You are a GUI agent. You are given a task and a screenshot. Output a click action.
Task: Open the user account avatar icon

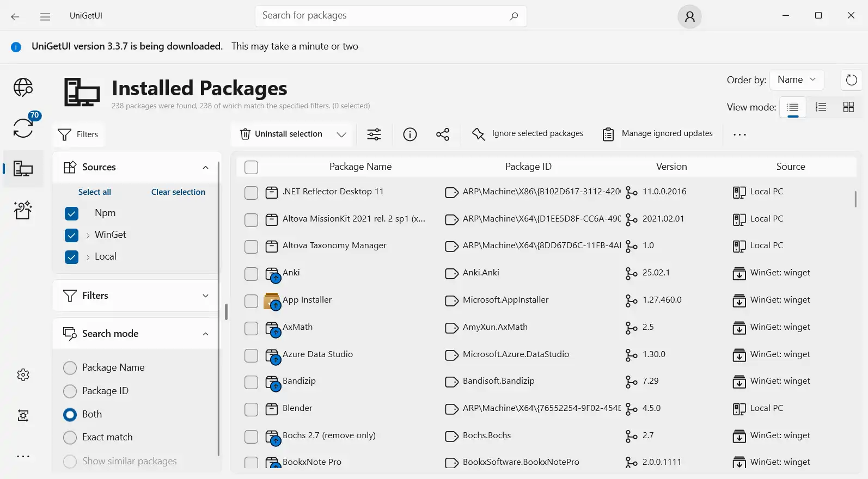click(x=689, y=16)
